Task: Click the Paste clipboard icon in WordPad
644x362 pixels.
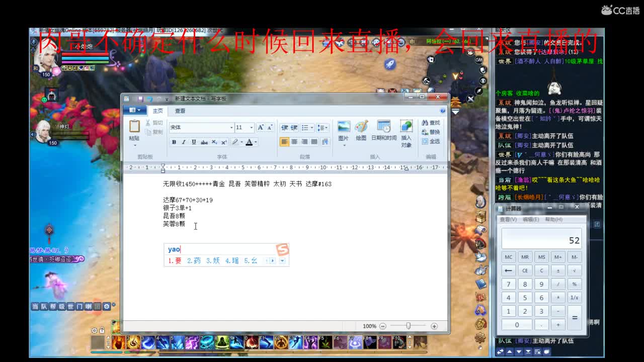Action: click(134, 126)
